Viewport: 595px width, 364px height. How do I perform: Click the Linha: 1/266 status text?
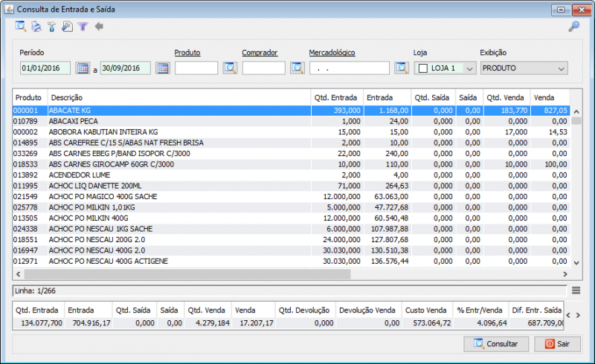pos(35,290)
